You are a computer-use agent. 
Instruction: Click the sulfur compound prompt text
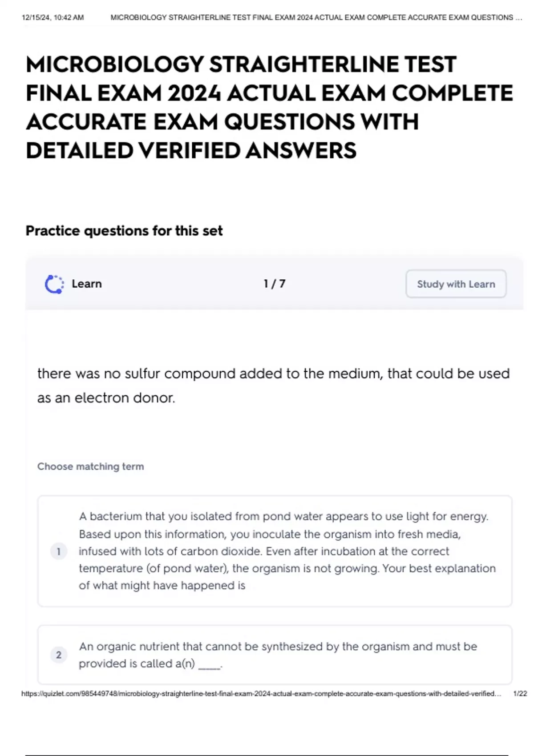pyautogui.click(x=273, y=374)
